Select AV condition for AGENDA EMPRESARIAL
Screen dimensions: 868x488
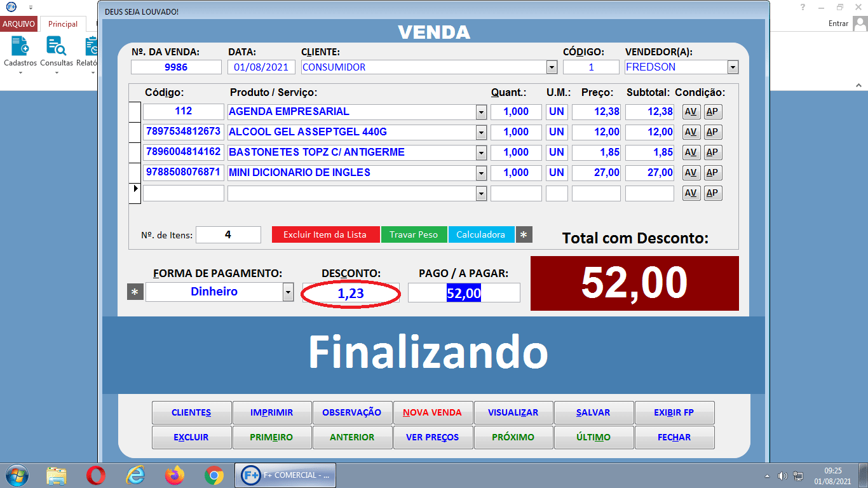[691, 111]
